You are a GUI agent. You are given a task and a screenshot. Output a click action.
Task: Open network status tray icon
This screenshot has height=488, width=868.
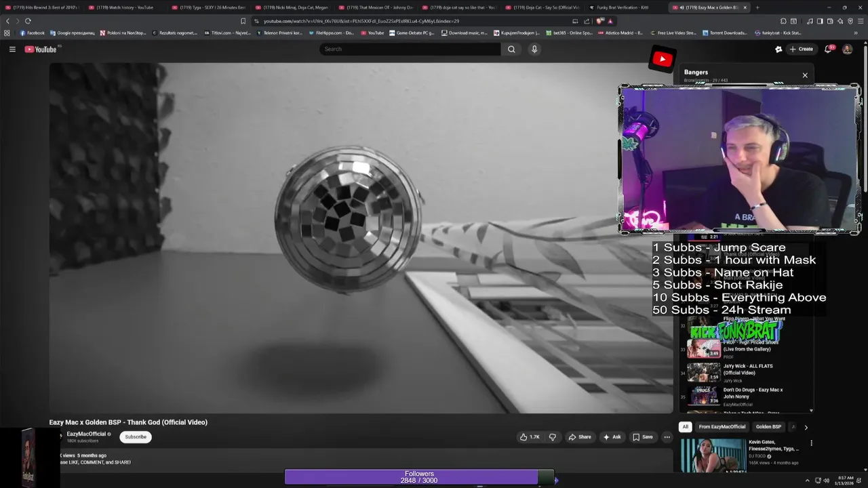coord(817,481)
